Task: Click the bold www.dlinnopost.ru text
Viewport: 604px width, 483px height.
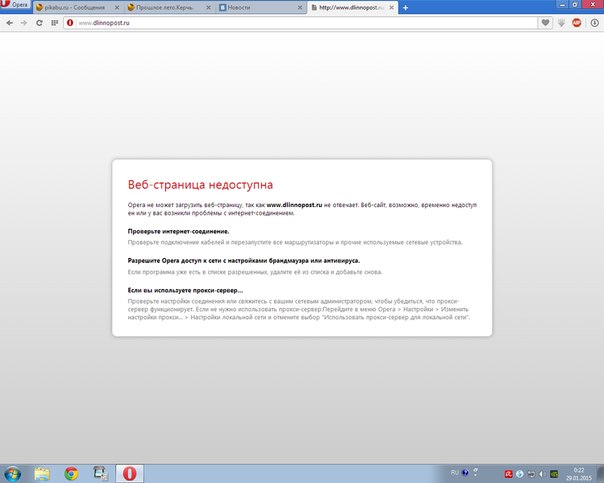Action: pyautogui.click(x=294, y=205)
